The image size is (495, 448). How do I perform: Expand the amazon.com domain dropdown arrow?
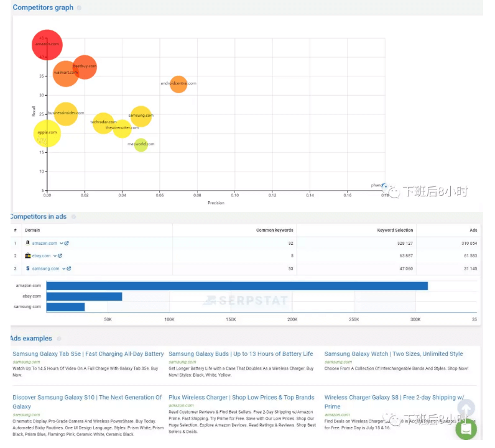pyautogui.click(x=61, y=244)
